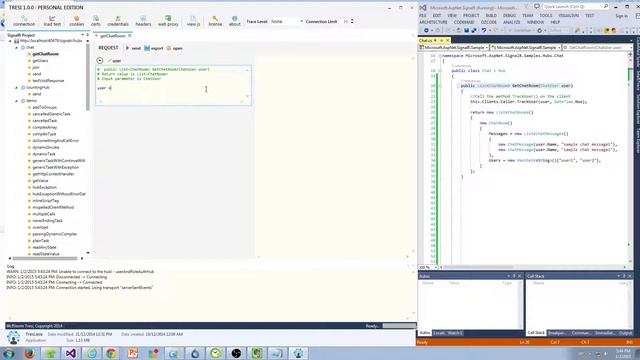Image resolution: width=640 pixels, height=360 pixels.
Task: Click the view js toolbar button
Action: (x=193, y=21)
